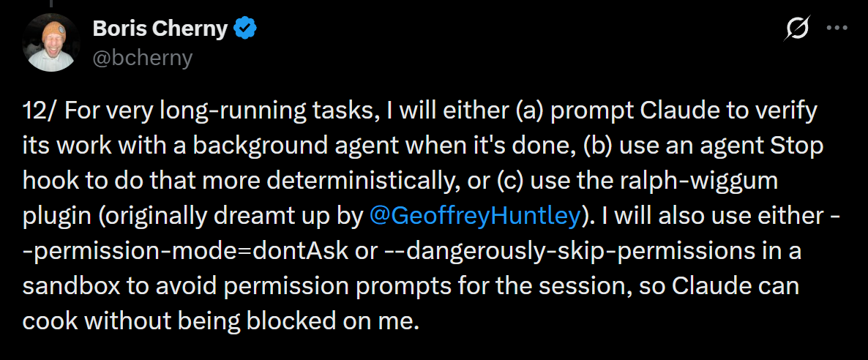Open the Grok explain-post icon
The image size is (868, 360).
point(798,29)
